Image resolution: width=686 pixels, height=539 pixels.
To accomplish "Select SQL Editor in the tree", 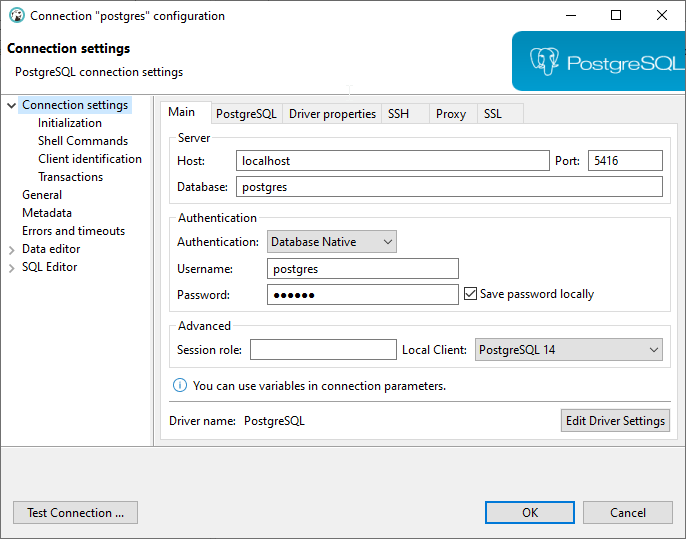I will pyautogui.click(x=49, y=267).
